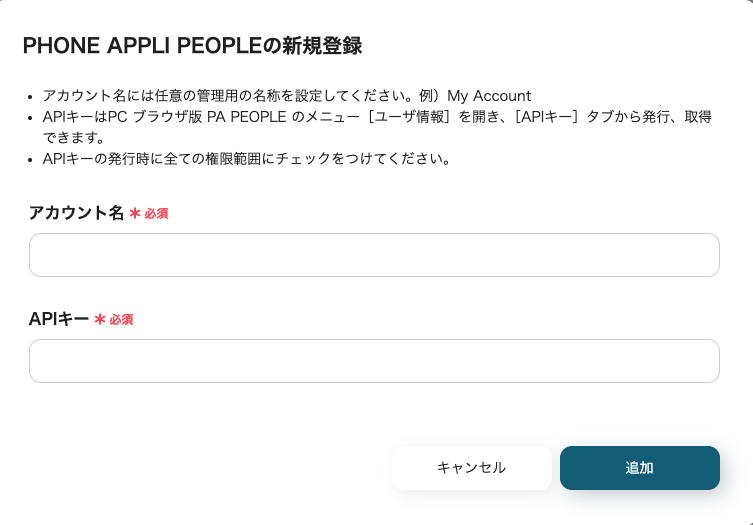Select the 必須 marker next to APIキー label

click(x=121, y=320)
